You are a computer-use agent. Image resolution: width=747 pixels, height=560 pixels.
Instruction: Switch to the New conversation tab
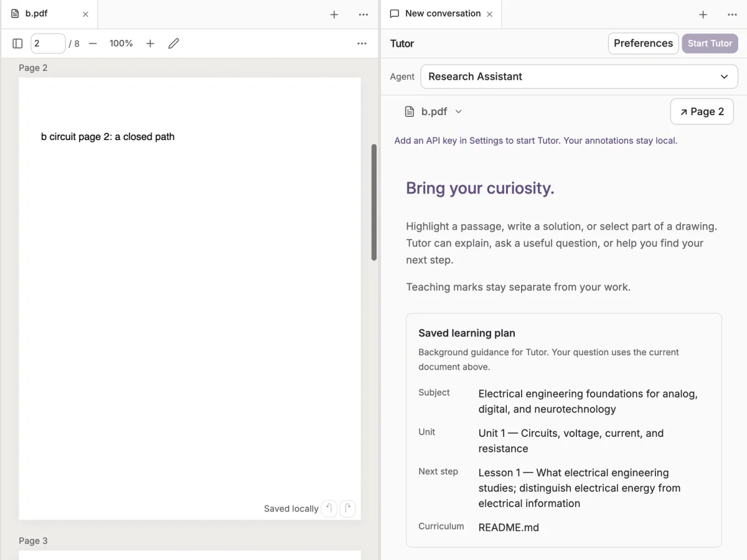click(x=443, y=14)
